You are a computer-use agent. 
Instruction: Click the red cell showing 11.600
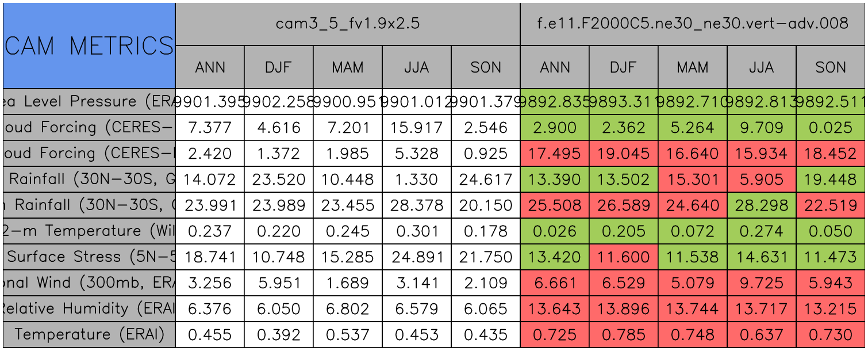624,257
